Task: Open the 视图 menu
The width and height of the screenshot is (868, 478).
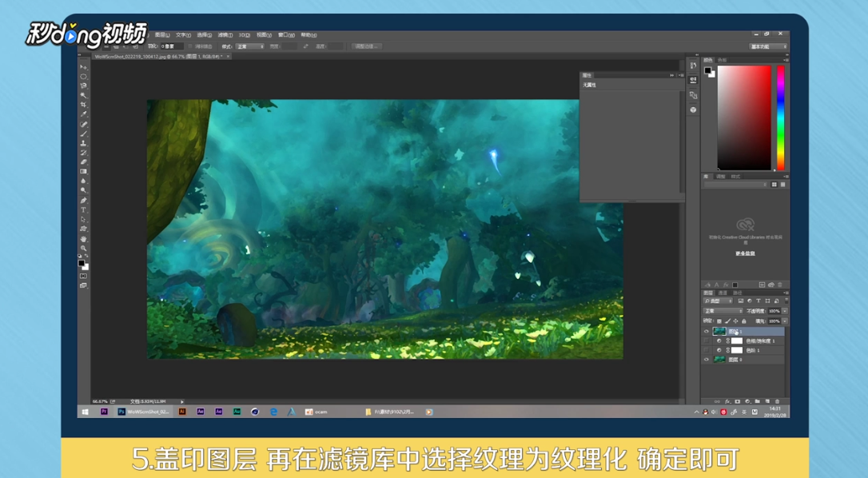Action: [x=264, y=35]
